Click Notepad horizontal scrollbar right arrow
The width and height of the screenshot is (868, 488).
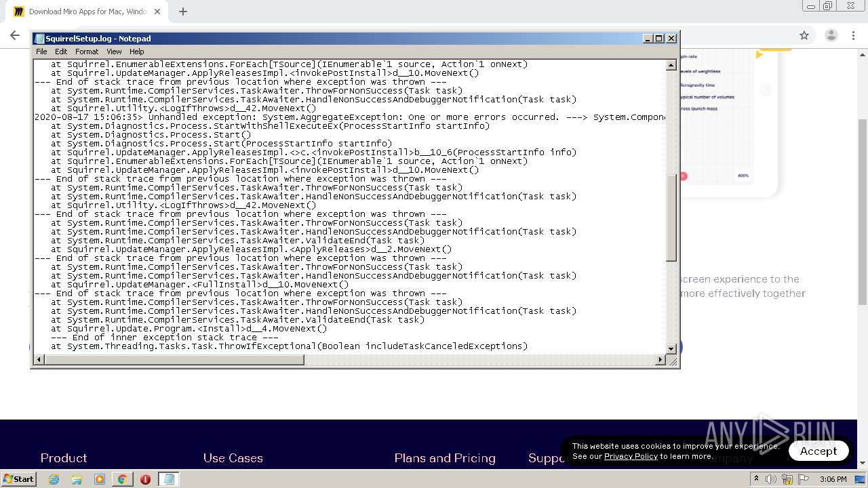[x=660, y=360]
